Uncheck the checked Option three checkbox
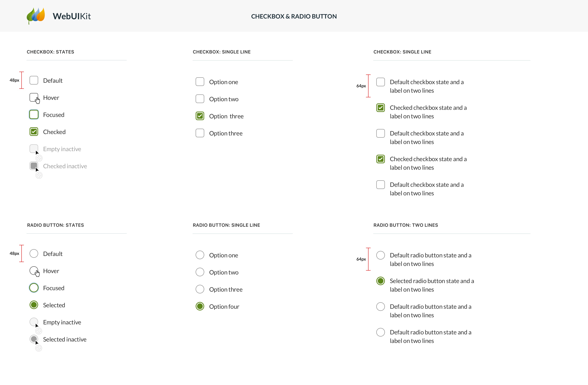The width and height of the screenshot is (588, 385). tap(200, 116)
